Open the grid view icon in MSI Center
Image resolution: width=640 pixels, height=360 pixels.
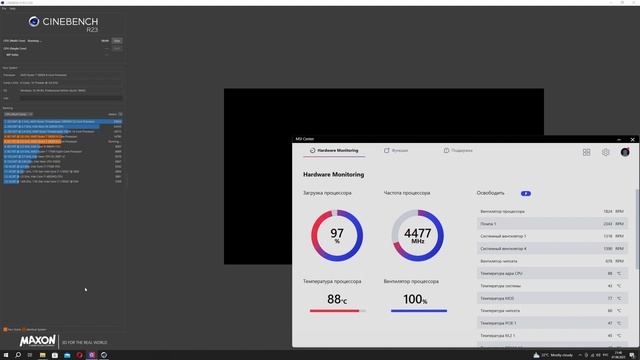pyautogui.click(x=587, y=152)
